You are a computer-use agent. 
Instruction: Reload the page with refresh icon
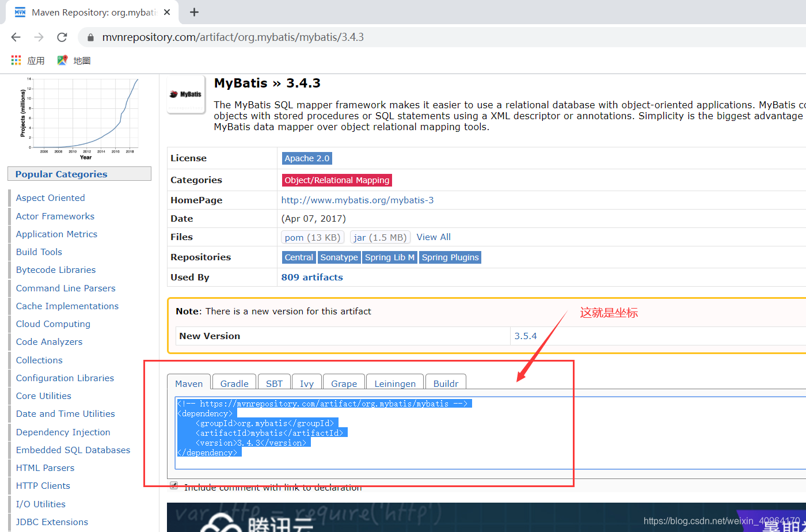(62, 37)
